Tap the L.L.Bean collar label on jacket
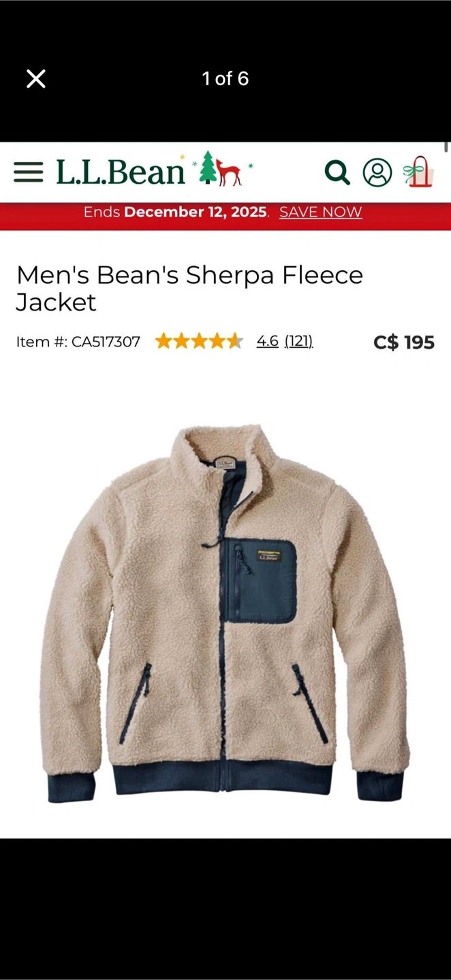The image size is (451, 980). click(x=226, y=463)
